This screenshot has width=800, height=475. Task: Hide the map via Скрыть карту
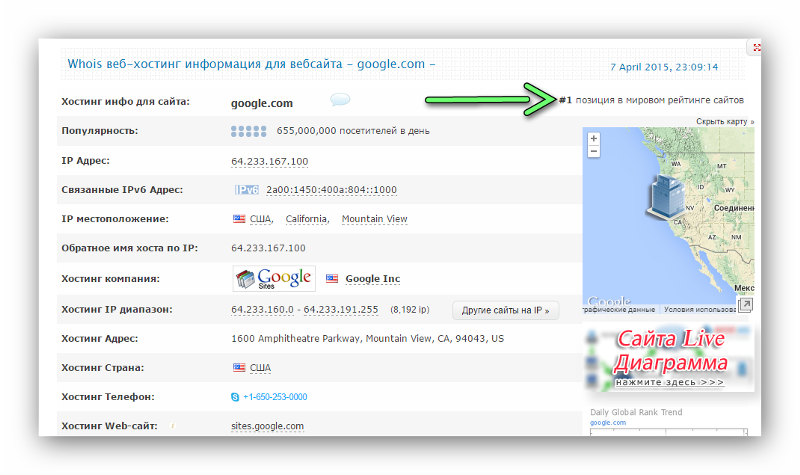724,121
